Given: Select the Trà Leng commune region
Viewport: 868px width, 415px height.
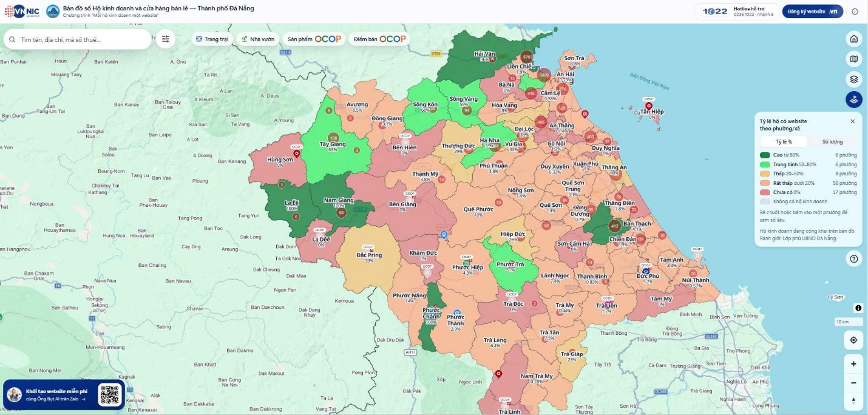Looking at the screenshot, I should (x=495, y=341).
